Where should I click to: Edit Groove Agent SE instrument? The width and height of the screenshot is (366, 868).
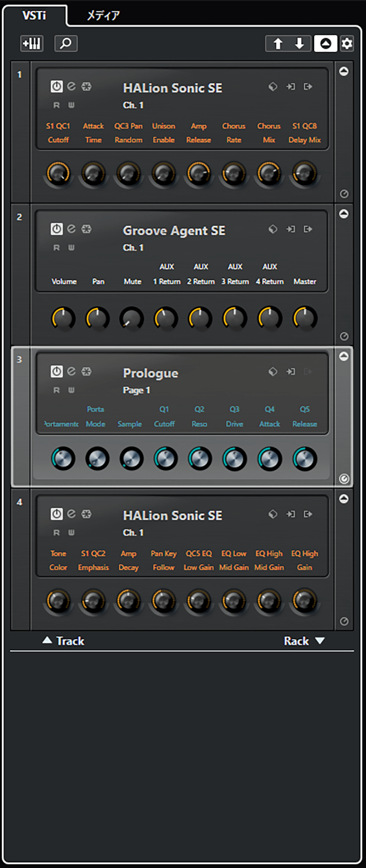pyautogui.click(x=72, y=229)
